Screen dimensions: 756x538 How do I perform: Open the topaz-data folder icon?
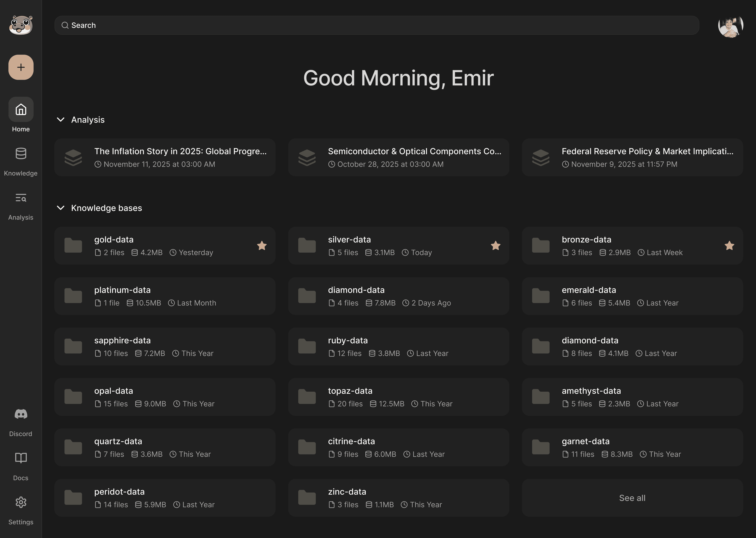(307, 397)
